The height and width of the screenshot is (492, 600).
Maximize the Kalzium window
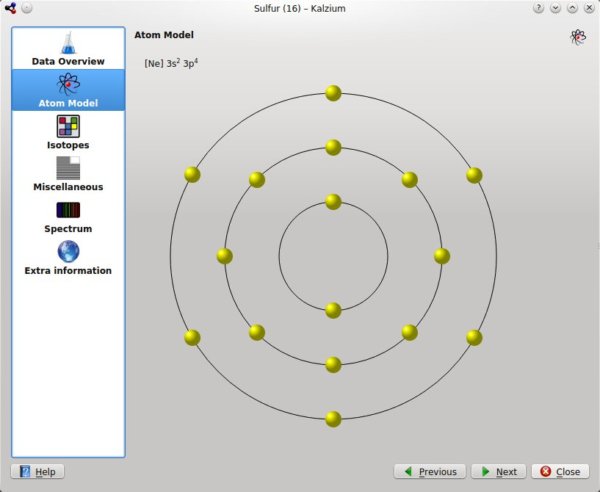click(x=572, y=8)
